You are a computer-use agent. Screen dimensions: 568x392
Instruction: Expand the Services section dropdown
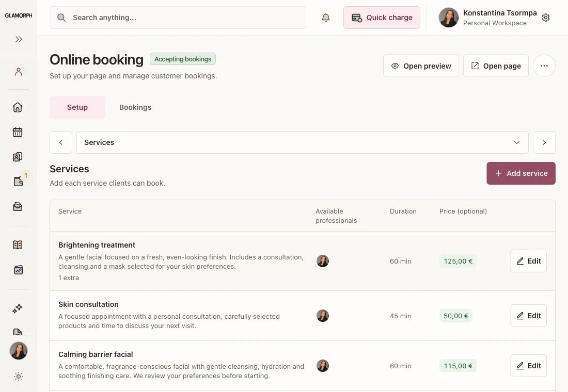tap(303, 142)
